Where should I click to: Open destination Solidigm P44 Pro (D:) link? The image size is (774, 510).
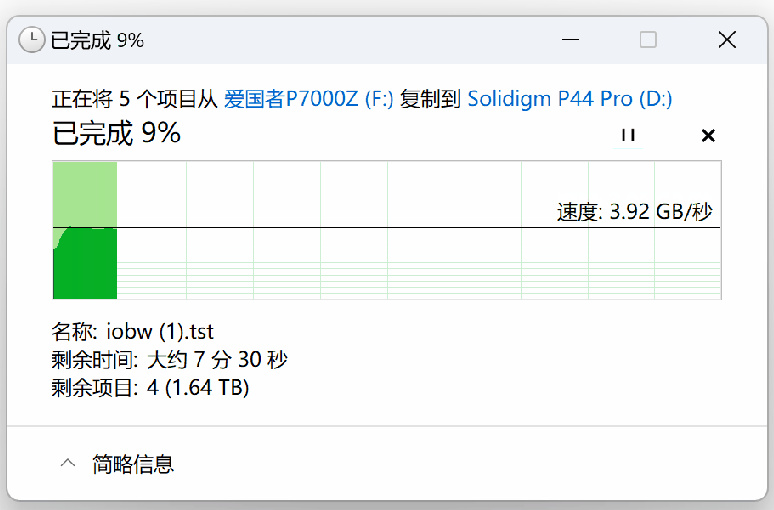pyautogui.click(x=569, y=99)
